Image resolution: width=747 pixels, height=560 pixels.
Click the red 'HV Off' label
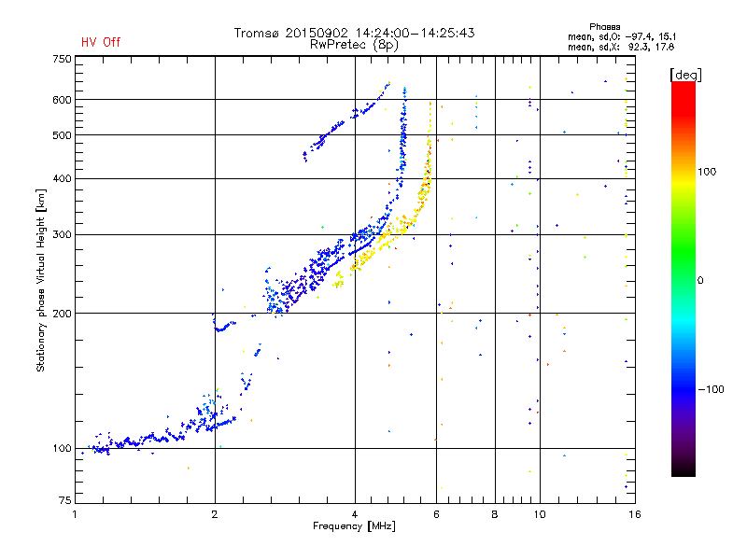tap(101, 42)
